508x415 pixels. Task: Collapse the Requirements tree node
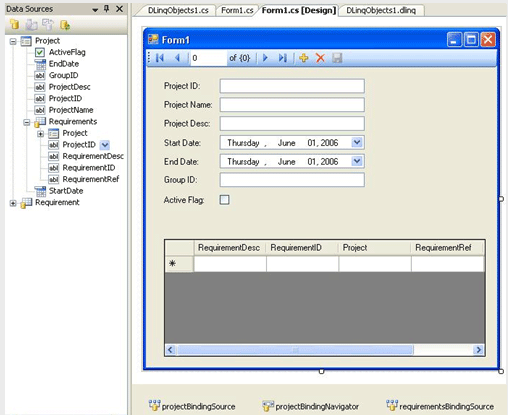(x=27, y=122)
